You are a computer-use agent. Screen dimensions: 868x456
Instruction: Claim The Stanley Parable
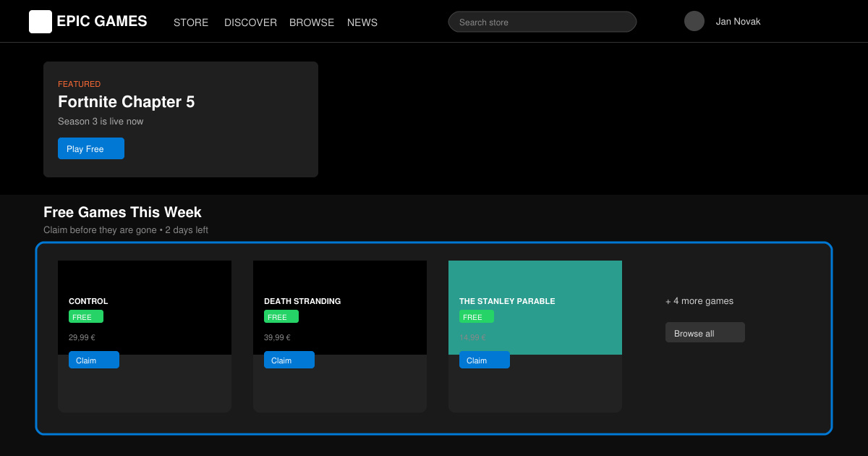[x=485, y=360]
